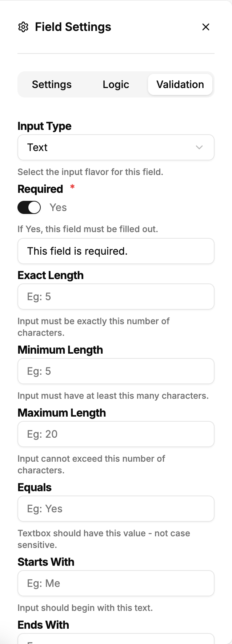Click the Field Settings heading text
Image resolution: width=232 pixels, height=644 pixels.
click(73, 27)
